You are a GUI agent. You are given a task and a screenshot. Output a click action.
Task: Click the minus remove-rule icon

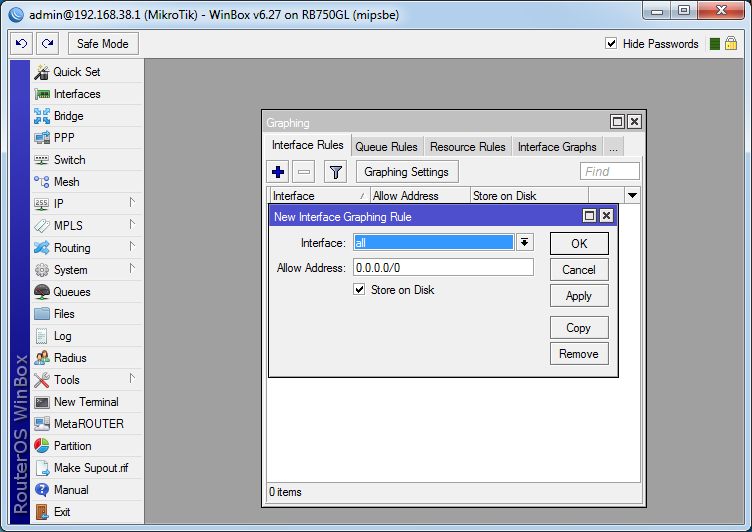(x=304, y=172)
